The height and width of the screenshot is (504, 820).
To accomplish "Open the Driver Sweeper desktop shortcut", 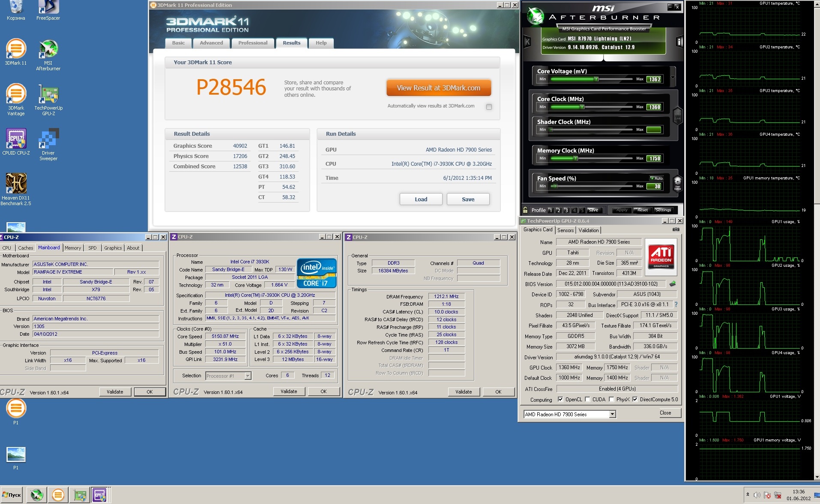I will [x=48, y=144].
